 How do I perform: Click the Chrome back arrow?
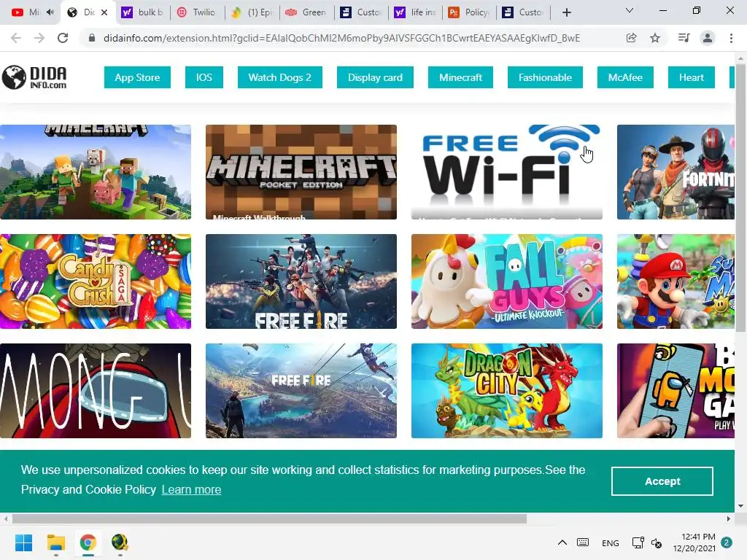[16, 38]
